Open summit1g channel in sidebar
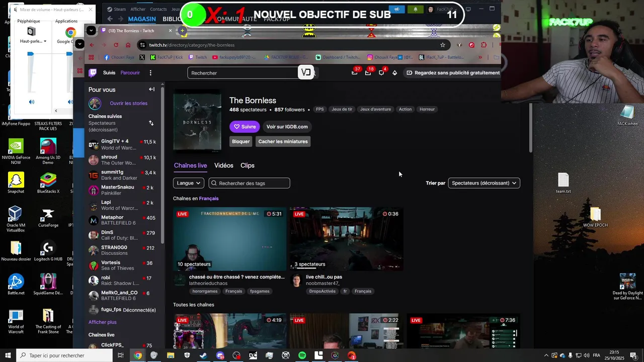The width and height of the screenshot is (644, 362). pyautogui.click(x=123, y=175)
